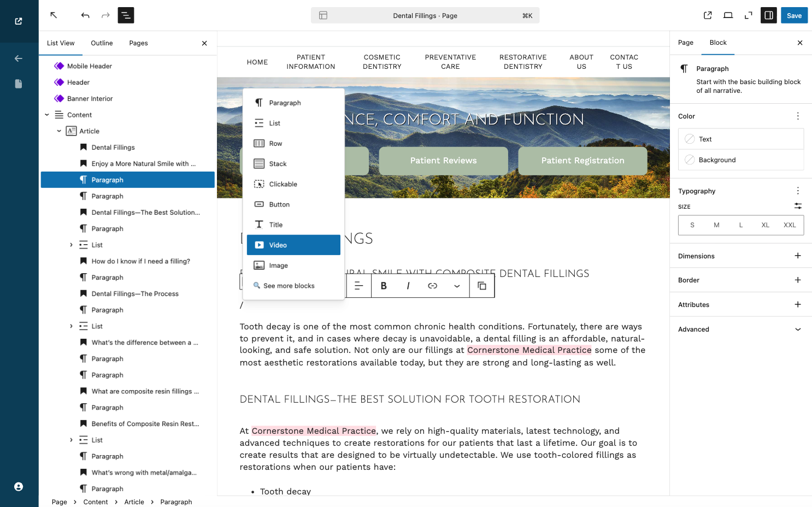
Task: Add Attributes with plus icon
Action: click(x=798, y=305)
